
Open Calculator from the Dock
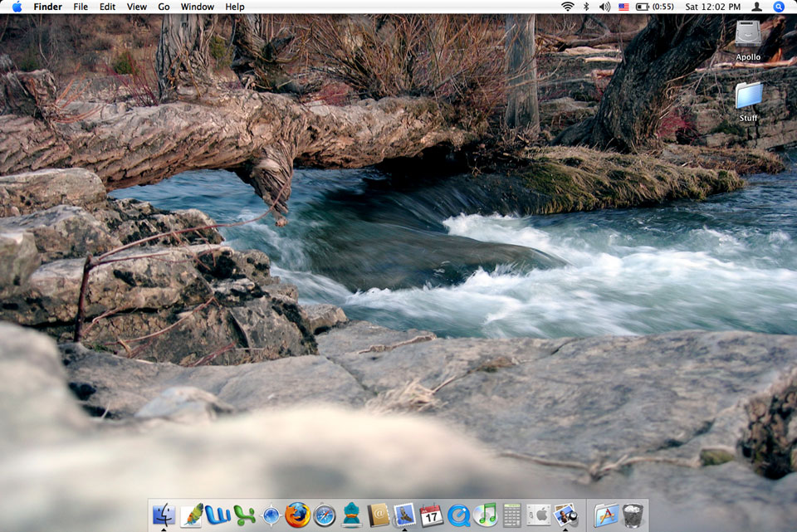[512, 515]
